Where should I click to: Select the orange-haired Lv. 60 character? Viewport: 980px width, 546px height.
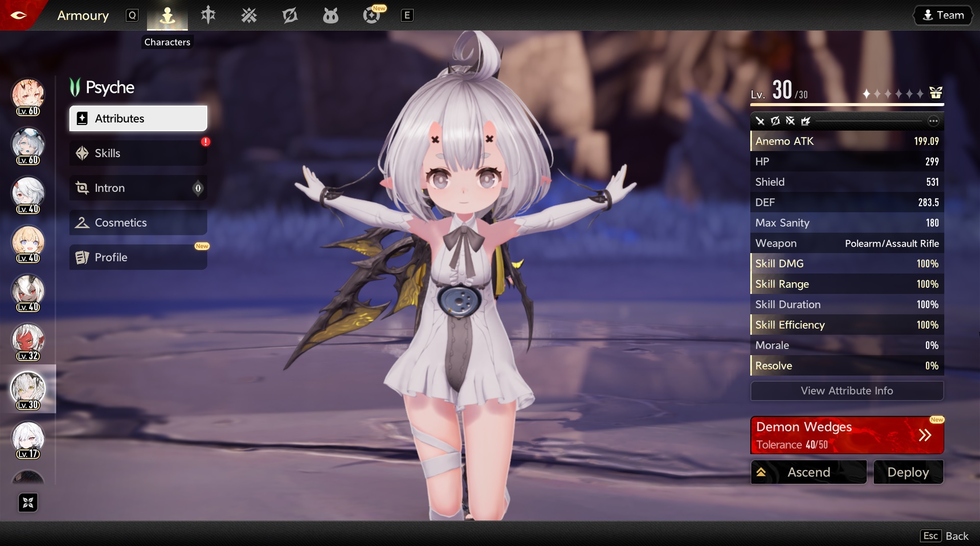[x=28, y=97]
